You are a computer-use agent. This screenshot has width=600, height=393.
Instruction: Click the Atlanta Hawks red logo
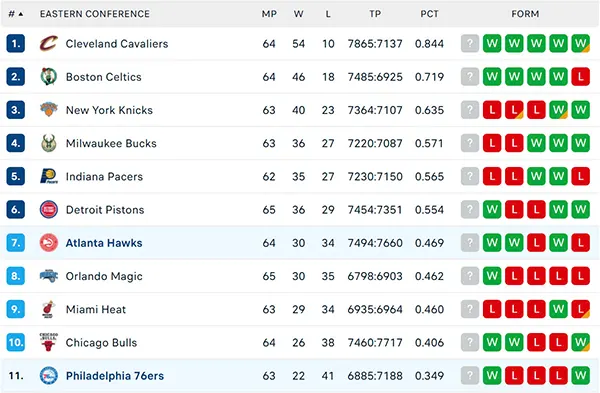pyautogui.click(x=49, y=243)
